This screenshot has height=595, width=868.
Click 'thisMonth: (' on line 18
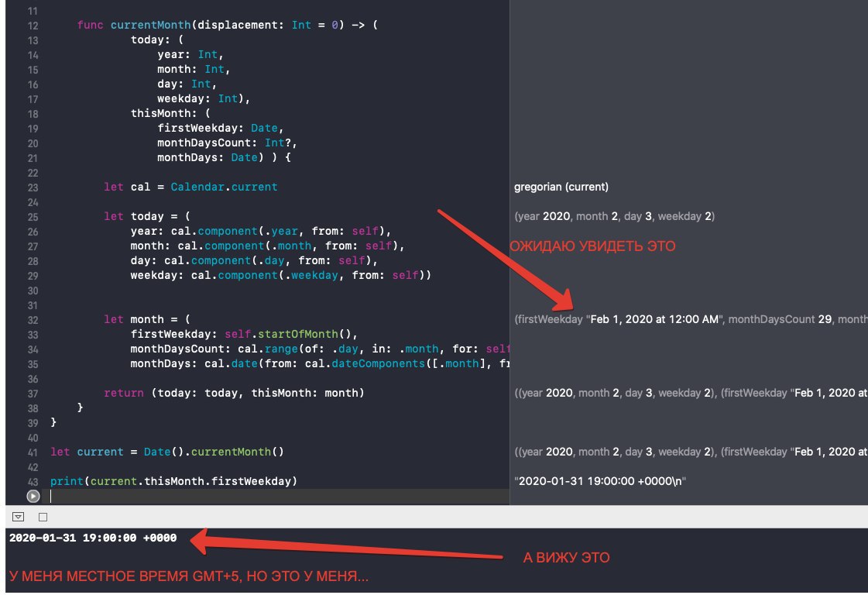point(170,113)
